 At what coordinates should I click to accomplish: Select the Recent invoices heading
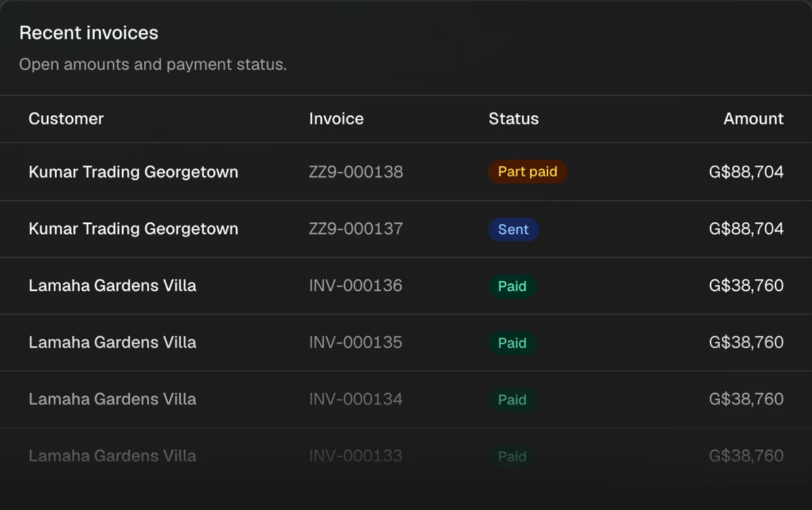pos(89,33)
